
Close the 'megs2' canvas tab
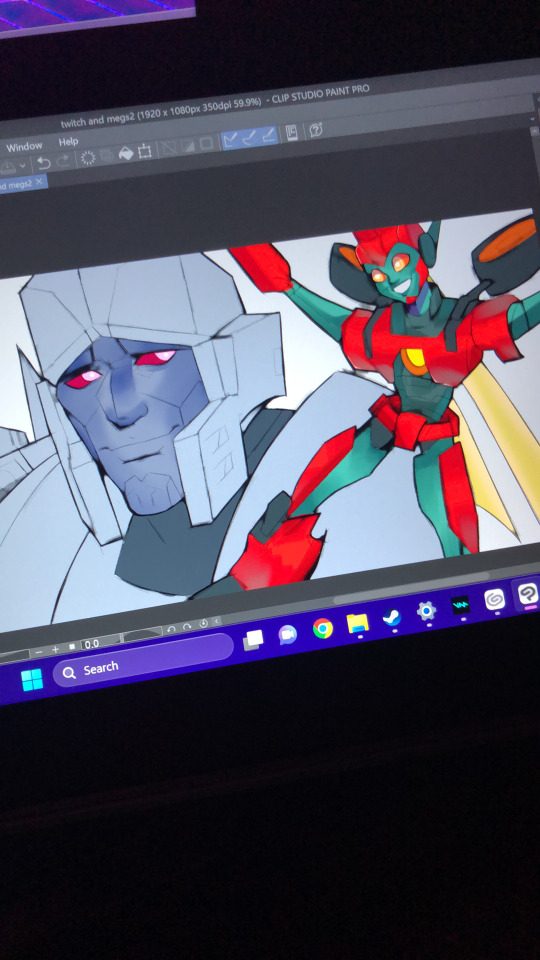39,181
